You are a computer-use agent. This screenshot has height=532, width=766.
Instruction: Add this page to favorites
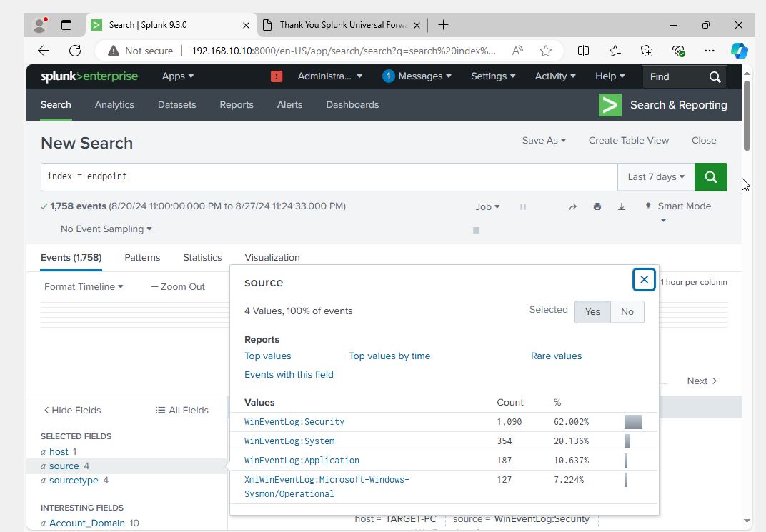pos(546,51)
